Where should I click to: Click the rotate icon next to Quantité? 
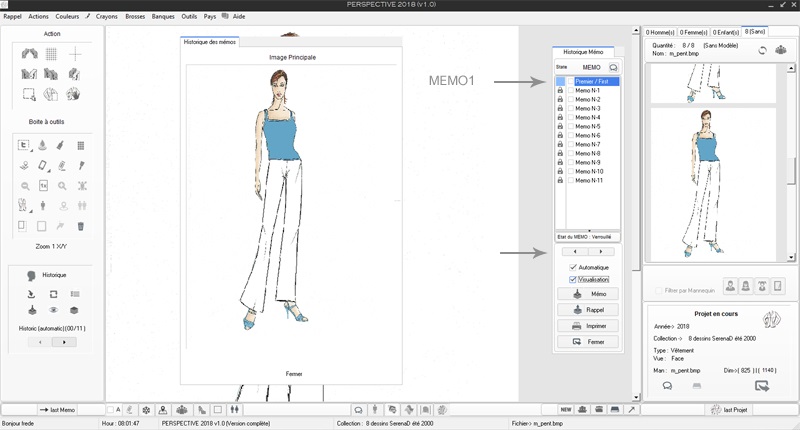click(761, 49)
